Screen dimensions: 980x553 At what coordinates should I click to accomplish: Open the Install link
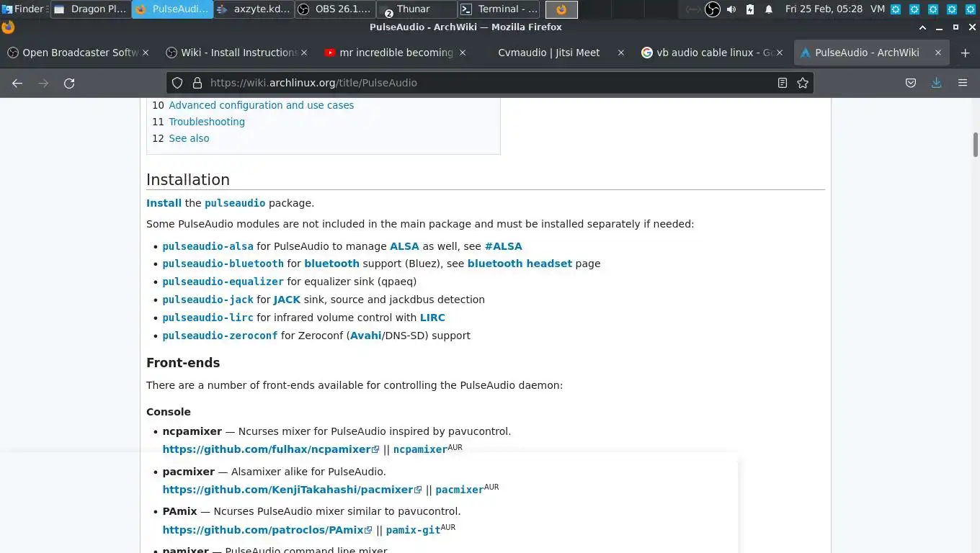click(164, 203)
